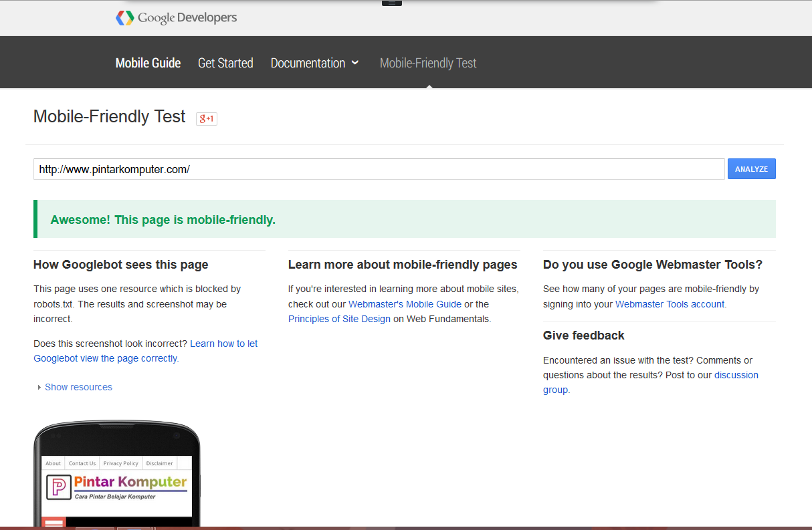812x530 pixels.
Task: Click Privacy Policy in phone preview
Action: (120, 463)
